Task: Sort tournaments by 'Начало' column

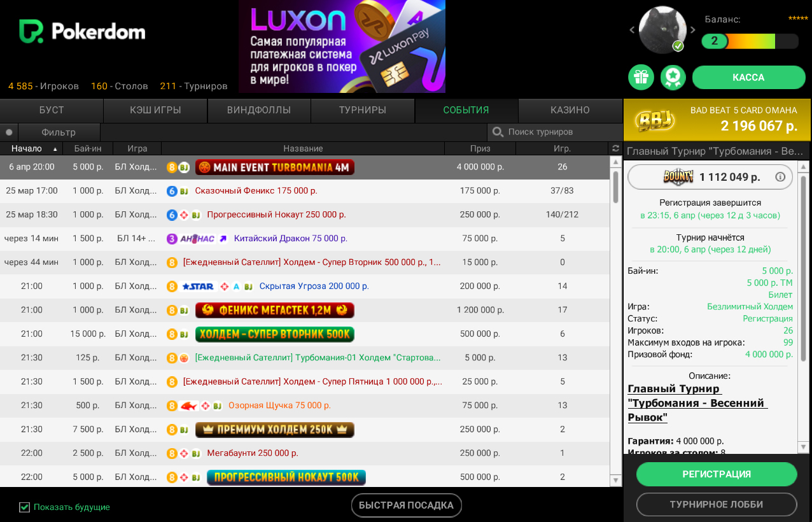Action: point(27,148)
